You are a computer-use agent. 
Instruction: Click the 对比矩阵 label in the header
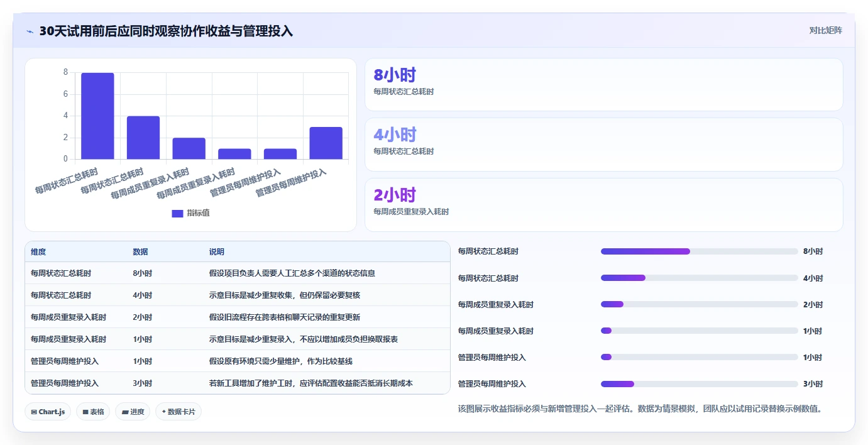pyautogui.click(x=825, y=30)
